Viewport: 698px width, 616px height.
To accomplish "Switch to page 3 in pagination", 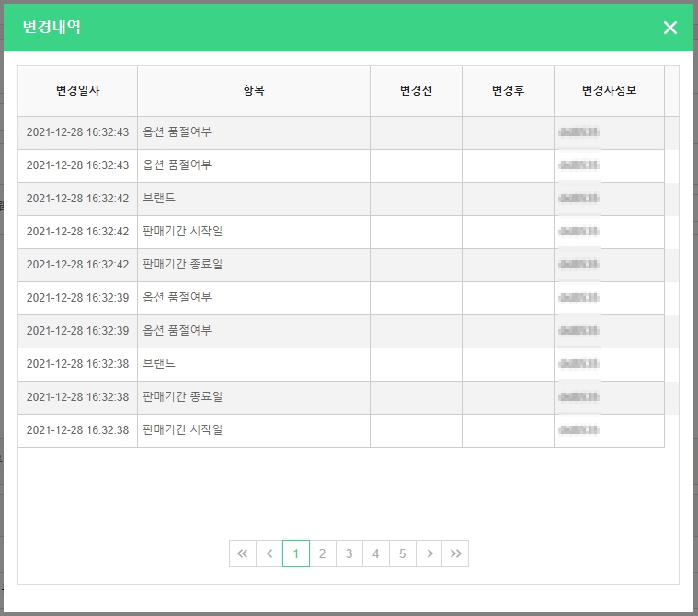I will click(349, 553).
